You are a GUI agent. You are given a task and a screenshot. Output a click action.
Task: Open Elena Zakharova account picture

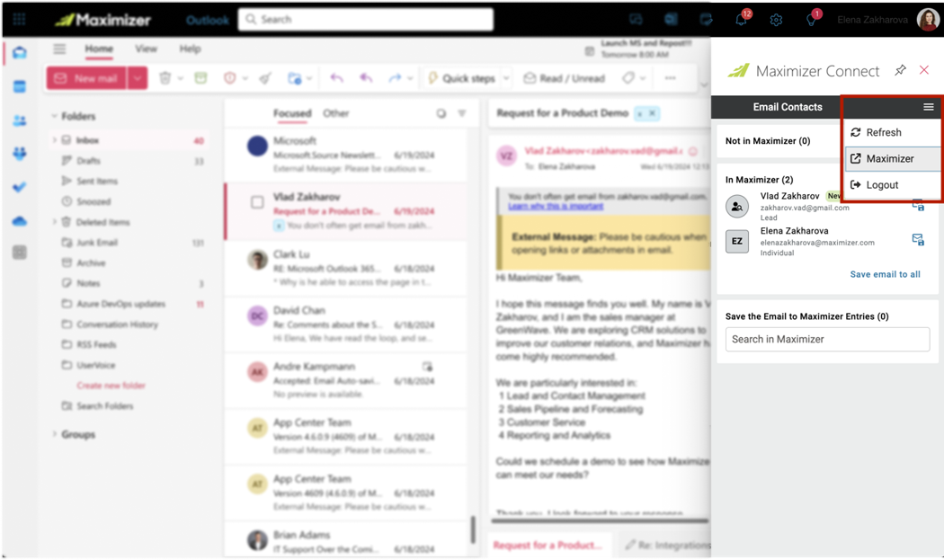tap(928, 19)
